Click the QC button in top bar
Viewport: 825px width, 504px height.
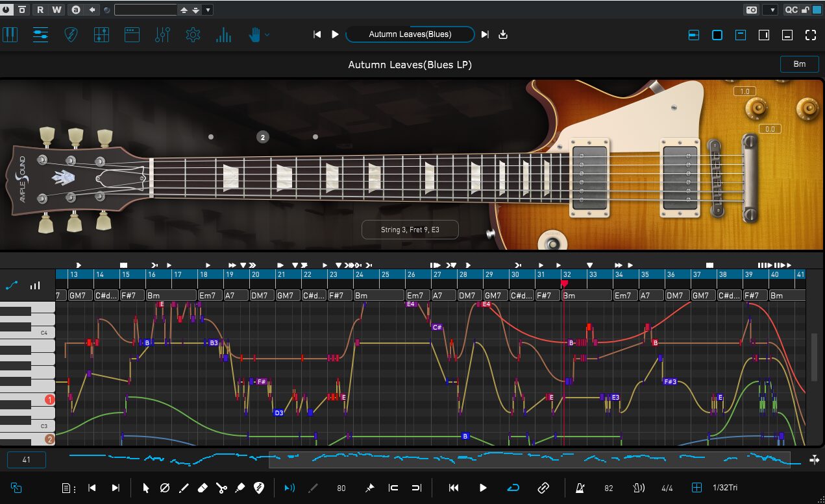tap(791, 10)
